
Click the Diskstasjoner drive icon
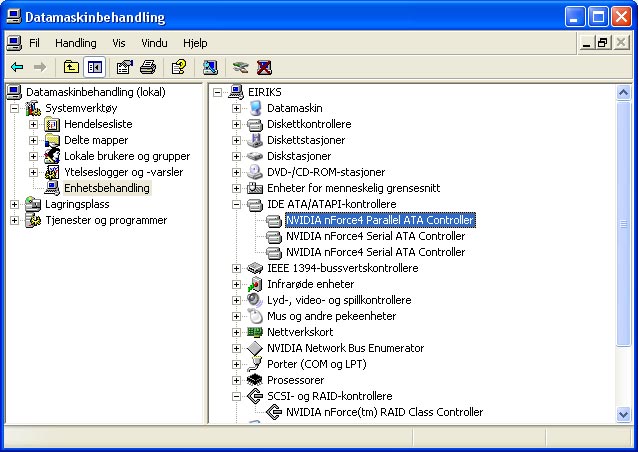pyautogui.click(x=255, y=156)
